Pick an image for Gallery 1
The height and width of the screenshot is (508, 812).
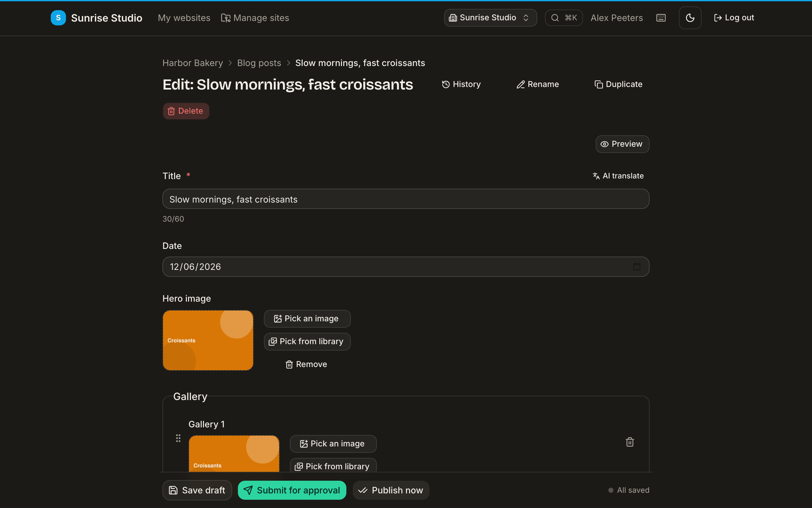333,444
